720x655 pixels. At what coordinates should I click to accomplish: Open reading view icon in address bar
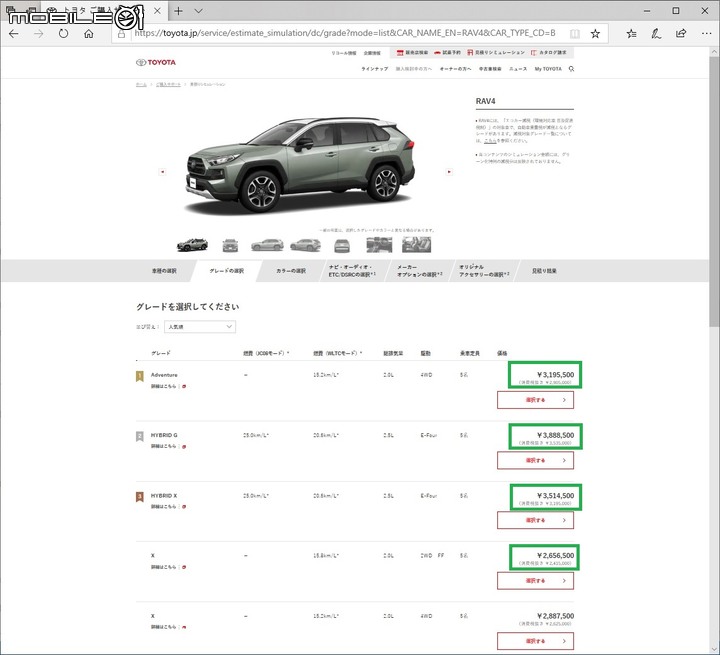[x=574, y=34]
